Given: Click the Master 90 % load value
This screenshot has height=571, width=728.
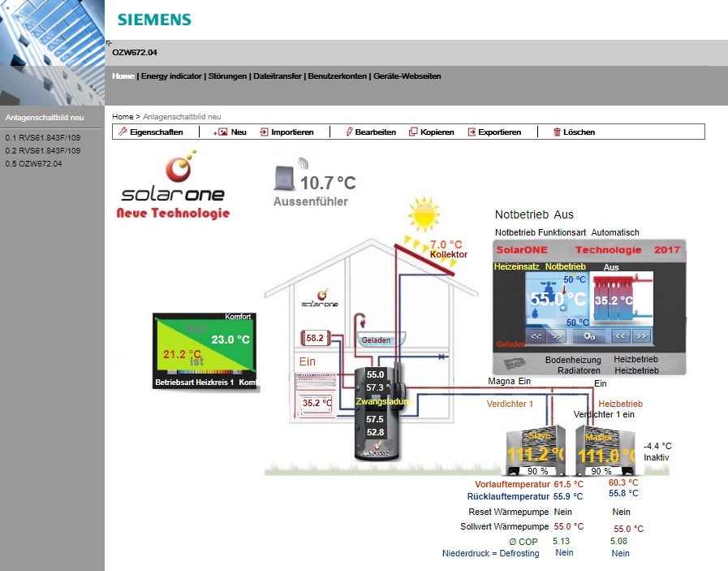Looking at the screenshot, I should pos(601,471).
